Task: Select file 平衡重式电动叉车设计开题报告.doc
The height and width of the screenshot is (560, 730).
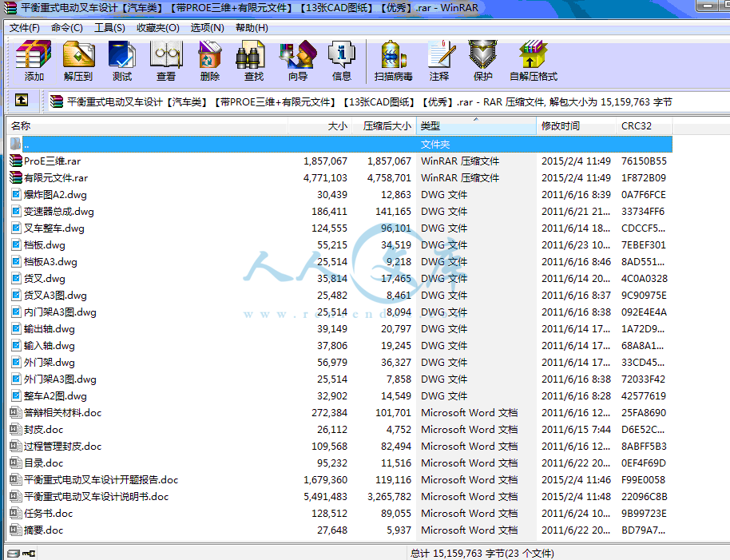Action: pos(101,479)
